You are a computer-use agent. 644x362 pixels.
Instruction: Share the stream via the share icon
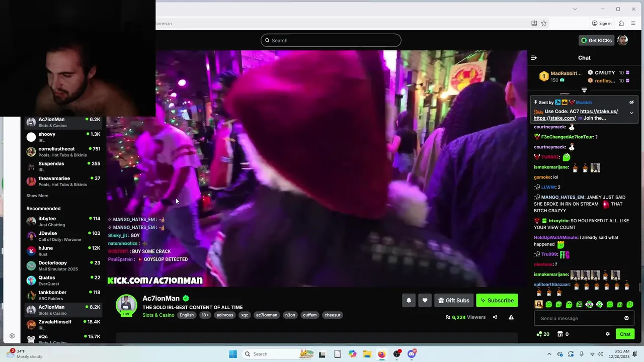point(495,317)
